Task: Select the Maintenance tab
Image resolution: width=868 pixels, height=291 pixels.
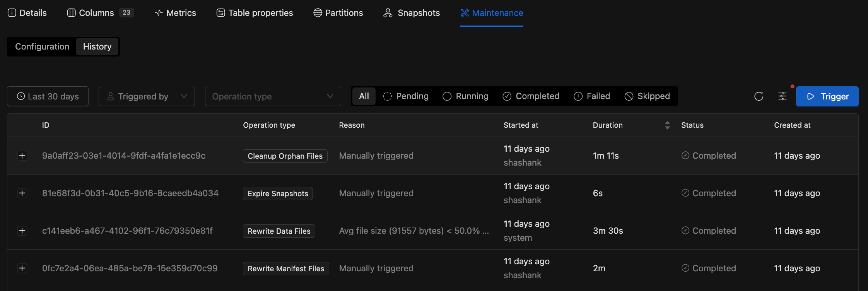Action: coord(492,13)
